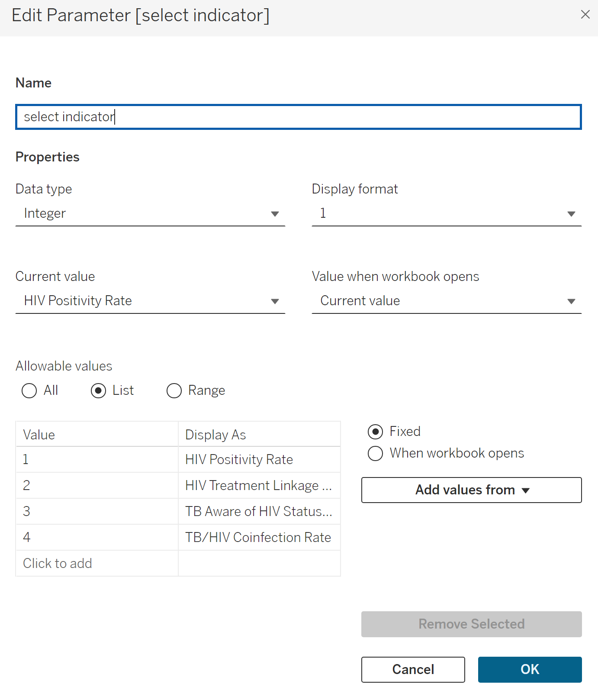Confirm with the OK button
The image size is (598, 700).
click(x=530, y=670)
